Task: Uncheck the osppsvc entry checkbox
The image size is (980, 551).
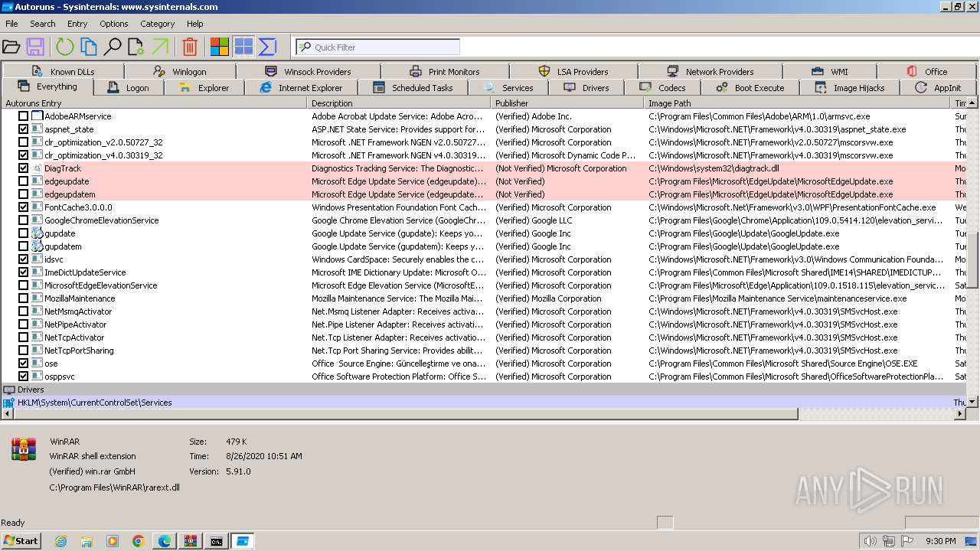Action: [23, 377]
